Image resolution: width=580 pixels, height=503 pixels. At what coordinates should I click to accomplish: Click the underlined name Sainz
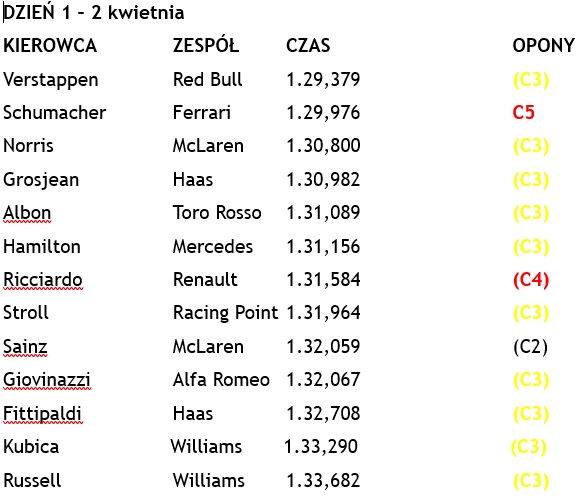pyautogui.click(x=25, y=347)
